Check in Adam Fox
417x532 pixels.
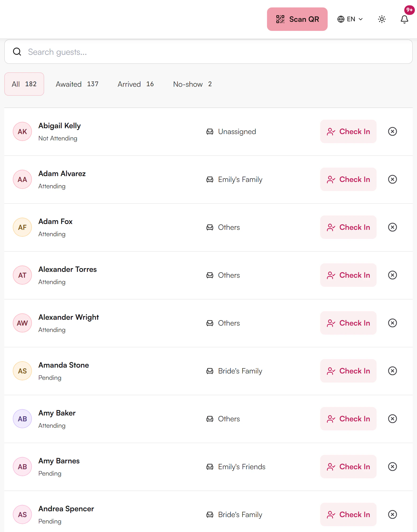tap(348, 227)
